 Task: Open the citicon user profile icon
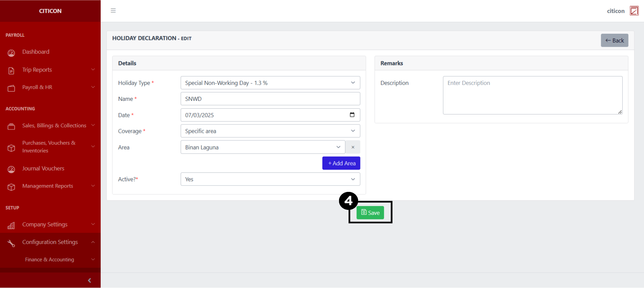[634, 11]
